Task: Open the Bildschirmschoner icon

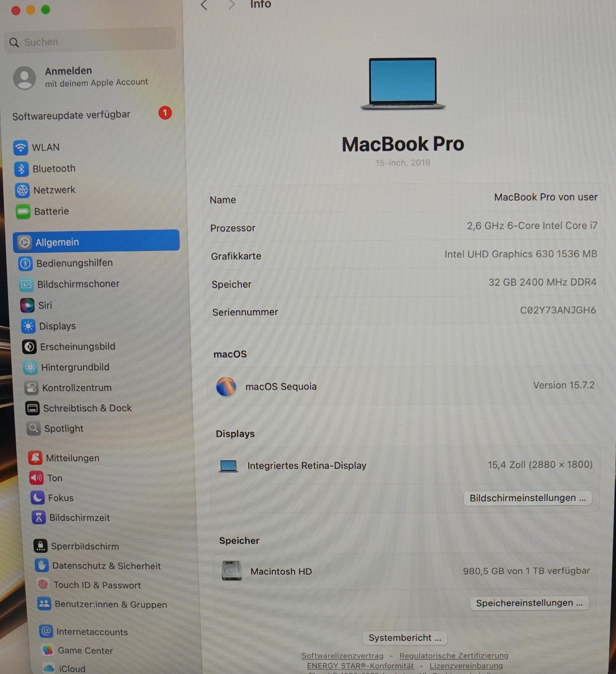Action: (26, 284)
